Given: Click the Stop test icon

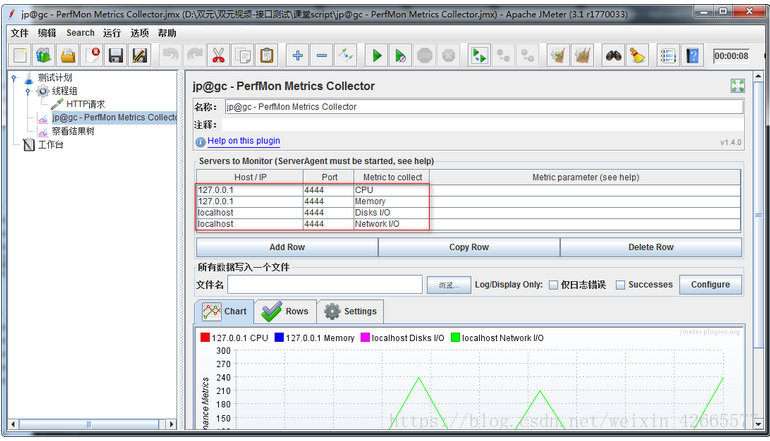Looking at the screenshot, I should click(x=424, y=55).
